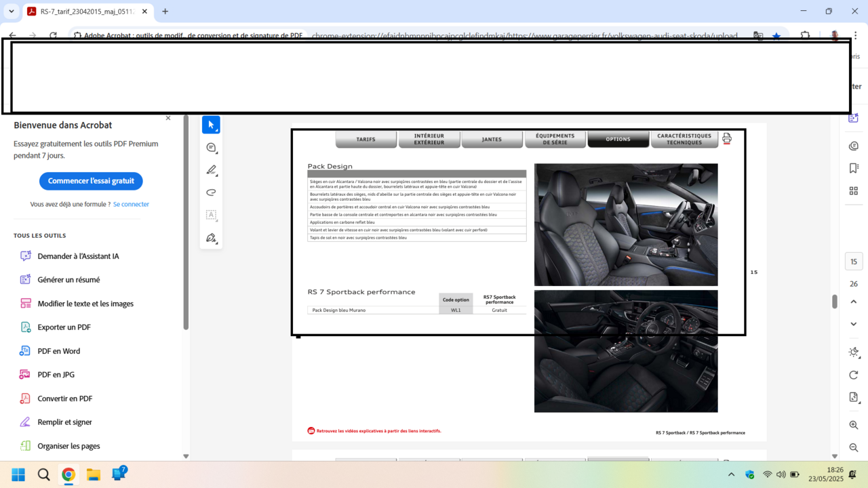Viewport: 868px width, 488px height.
Task: Go to previous page with up chevron
Action: (854, 302)
